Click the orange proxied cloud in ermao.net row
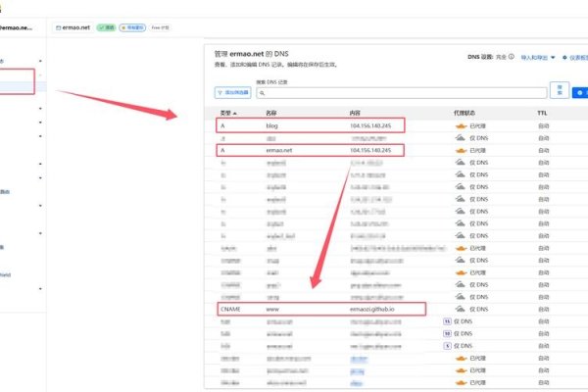Screen dimensions: 588x392 click(461, 150)
